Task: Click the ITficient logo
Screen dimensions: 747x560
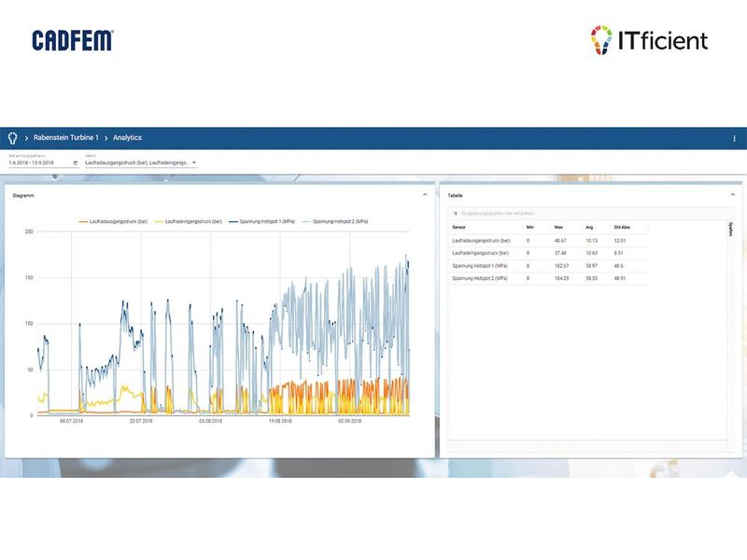Action: coord(649,40)
